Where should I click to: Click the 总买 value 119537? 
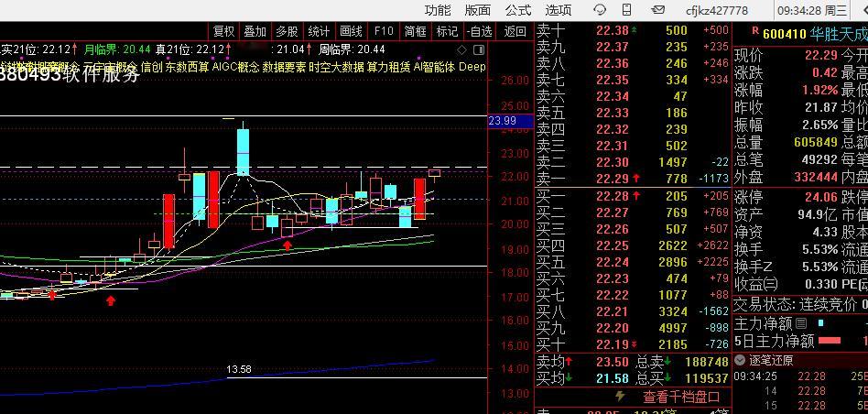click(706, 379)
